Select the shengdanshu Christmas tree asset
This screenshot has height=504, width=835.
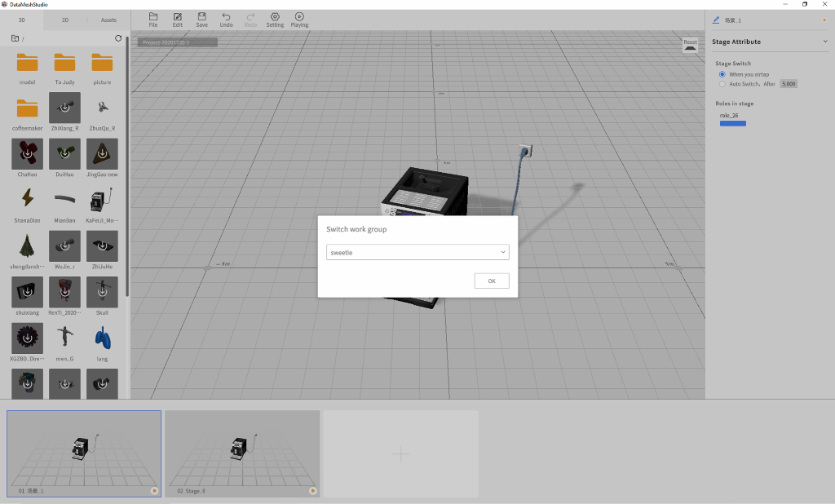tap(27, 250)
